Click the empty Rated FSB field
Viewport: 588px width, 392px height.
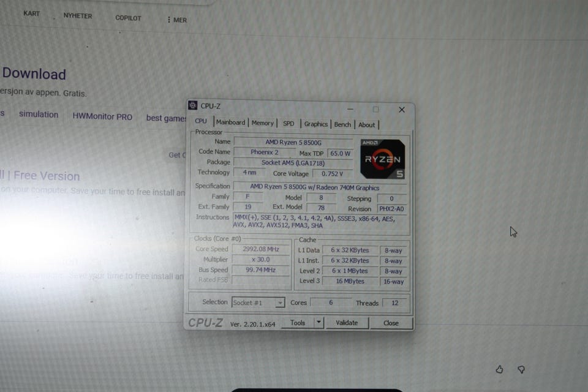(261, 280)
